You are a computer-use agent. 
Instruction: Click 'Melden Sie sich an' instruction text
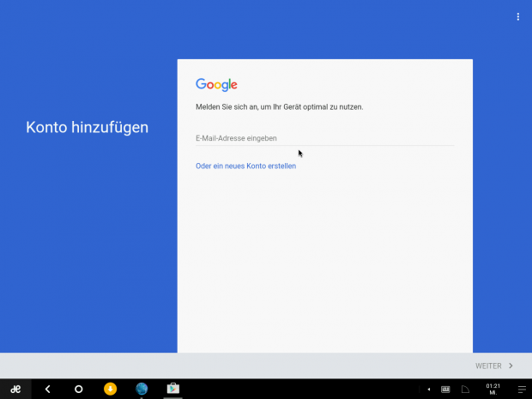point(279,107)
